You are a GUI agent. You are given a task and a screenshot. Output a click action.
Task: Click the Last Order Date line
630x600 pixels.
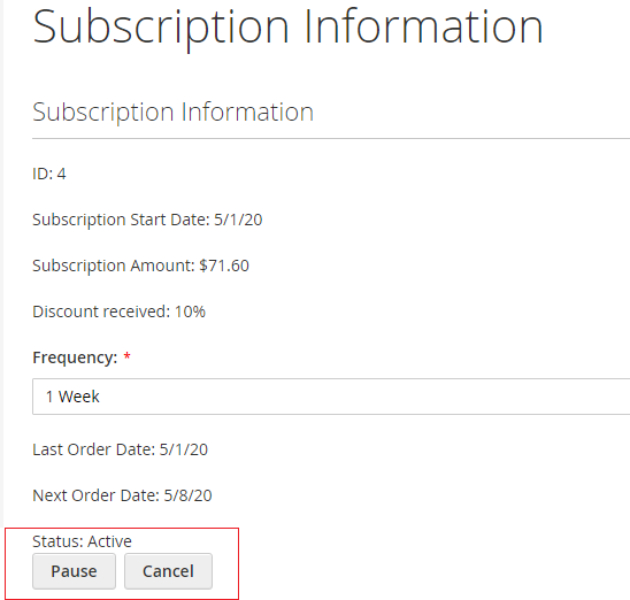point(120,449)
